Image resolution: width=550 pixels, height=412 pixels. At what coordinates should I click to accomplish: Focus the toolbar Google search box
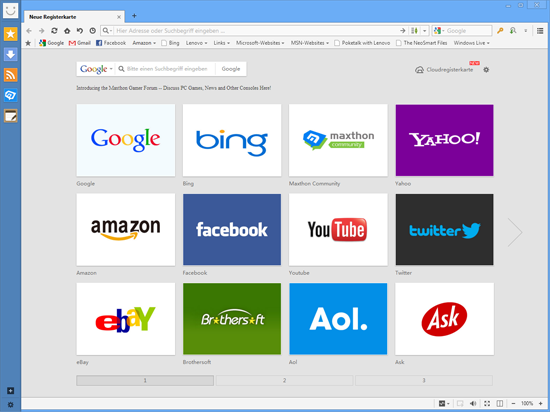[x=468, y=31]
